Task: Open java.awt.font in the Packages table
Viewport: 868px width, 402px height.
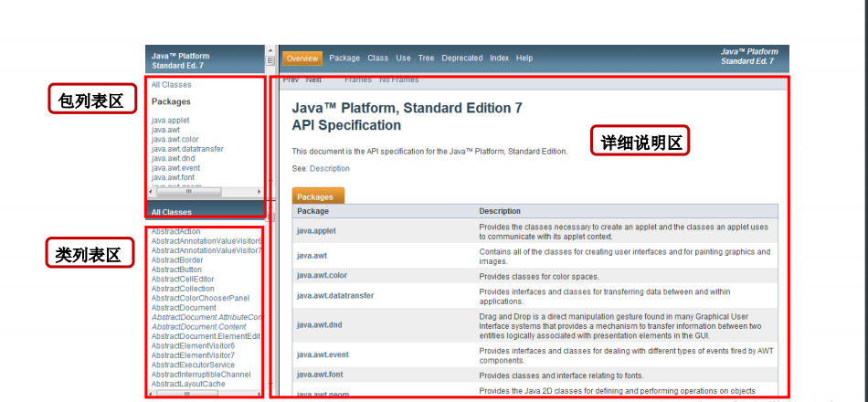Action: click(x=320, y=375)
